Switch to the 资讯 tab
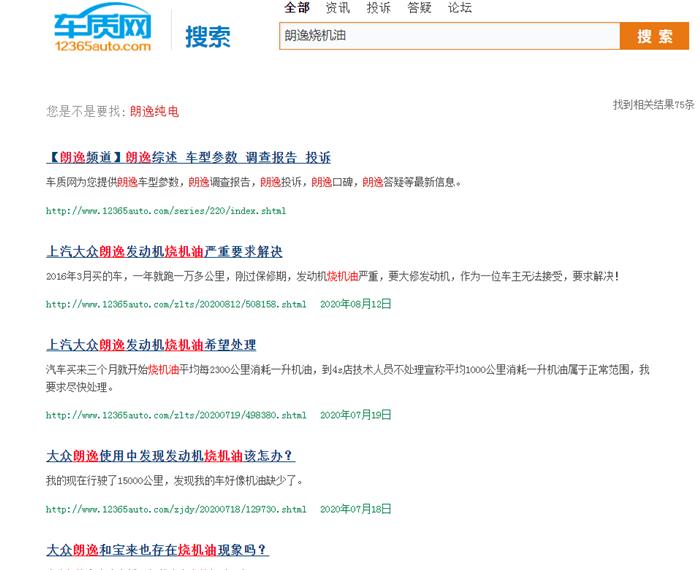700x570 pixels. tap(338, 8)
